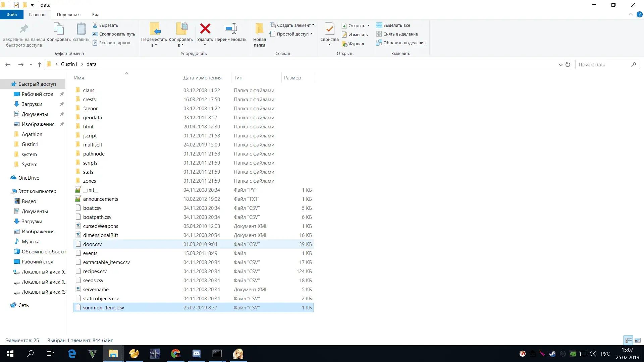Go up one folder level
The height and width of the screenshot is (362, 644).
tap(40, 64)
